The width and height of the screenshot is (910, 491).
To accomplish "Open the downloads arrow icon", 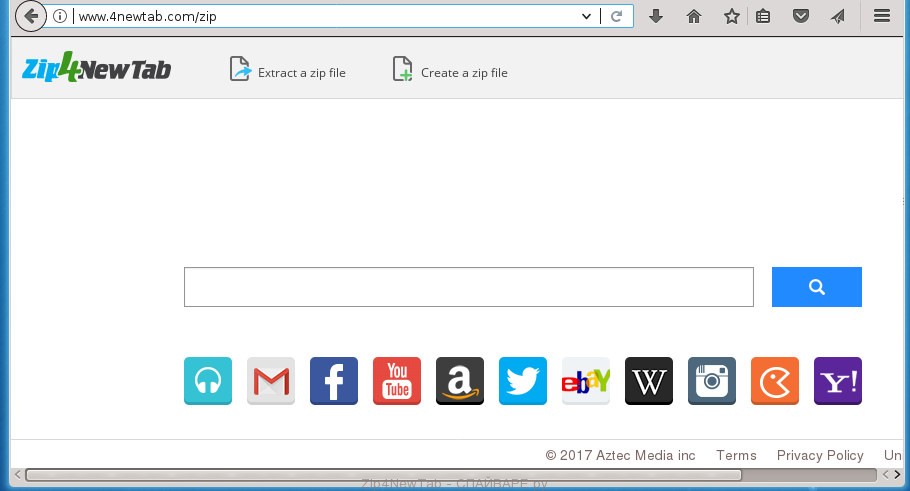I will tap(656, 16).
